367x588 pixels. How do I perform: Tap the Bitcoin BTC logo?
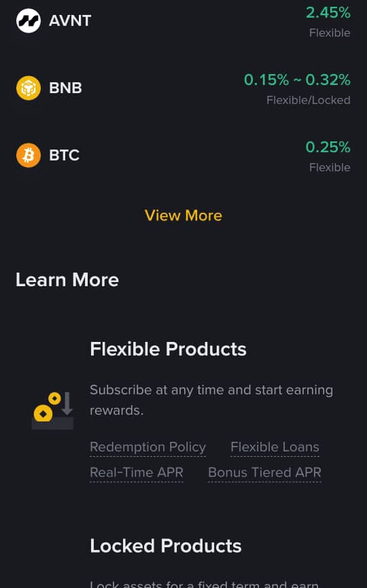(29, 155)
